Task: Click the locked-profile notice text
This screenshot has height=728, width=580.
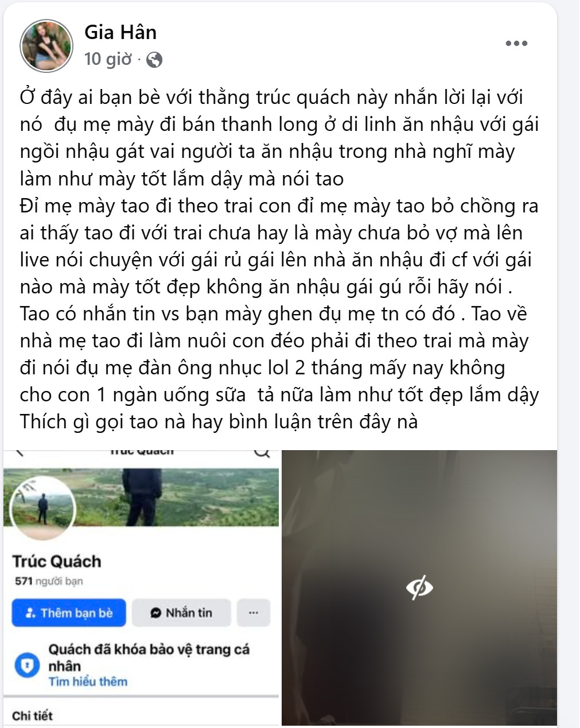Action: click(149, 658)
